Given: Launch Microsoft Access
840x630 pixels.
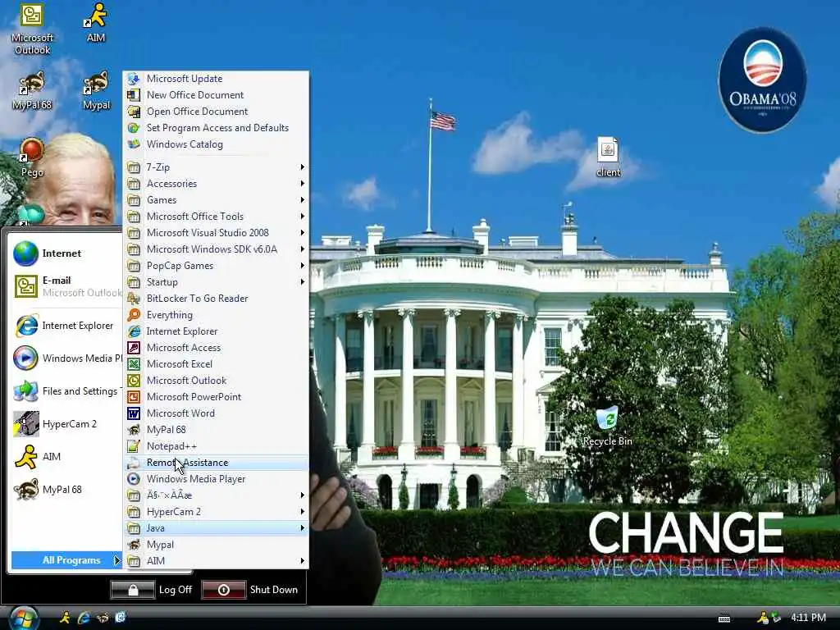Looking at the screenshot, I should 217,348.
